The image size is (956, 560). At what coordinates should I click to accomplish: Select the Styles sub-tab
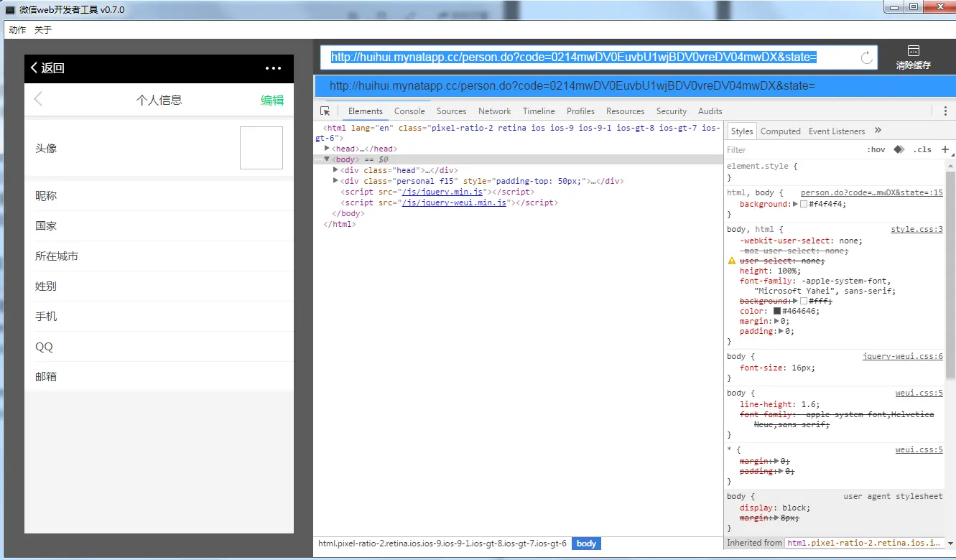click(742, 131)
